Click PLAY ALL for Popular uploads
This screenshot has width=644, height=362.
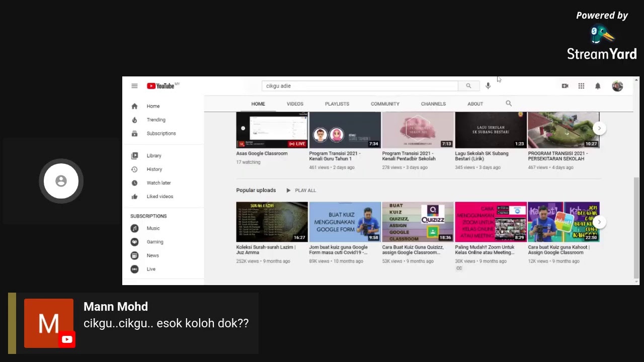[301, 190]
